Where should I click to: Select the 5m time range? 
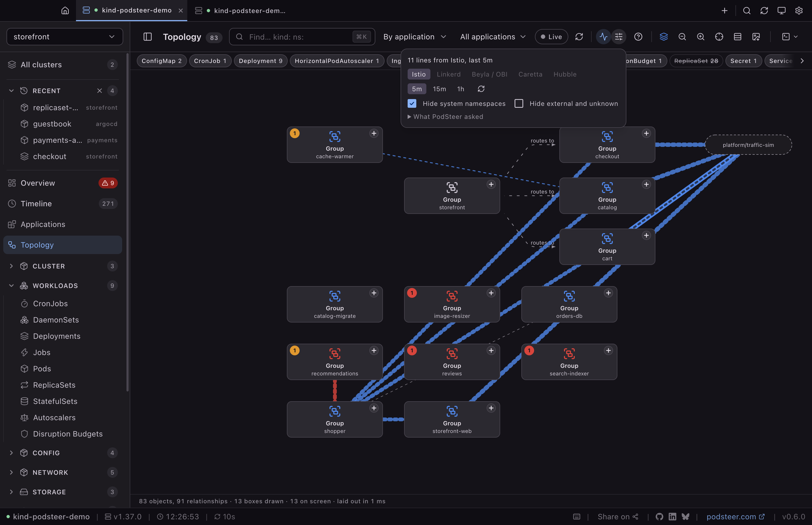coord(417,89)
